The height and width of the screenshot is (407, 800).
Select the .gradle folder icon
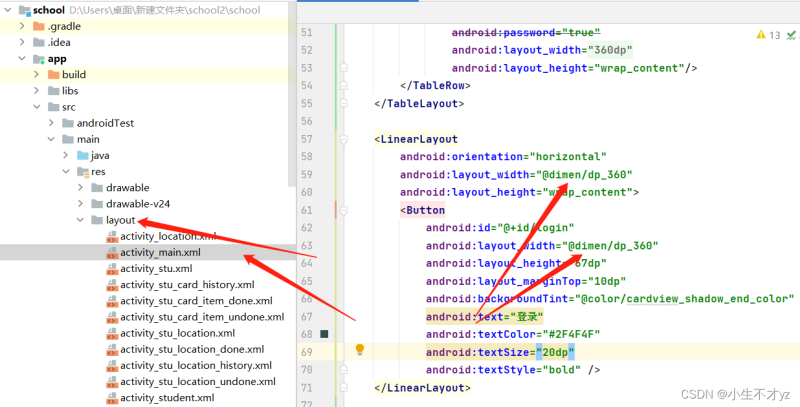coord(39,26)
